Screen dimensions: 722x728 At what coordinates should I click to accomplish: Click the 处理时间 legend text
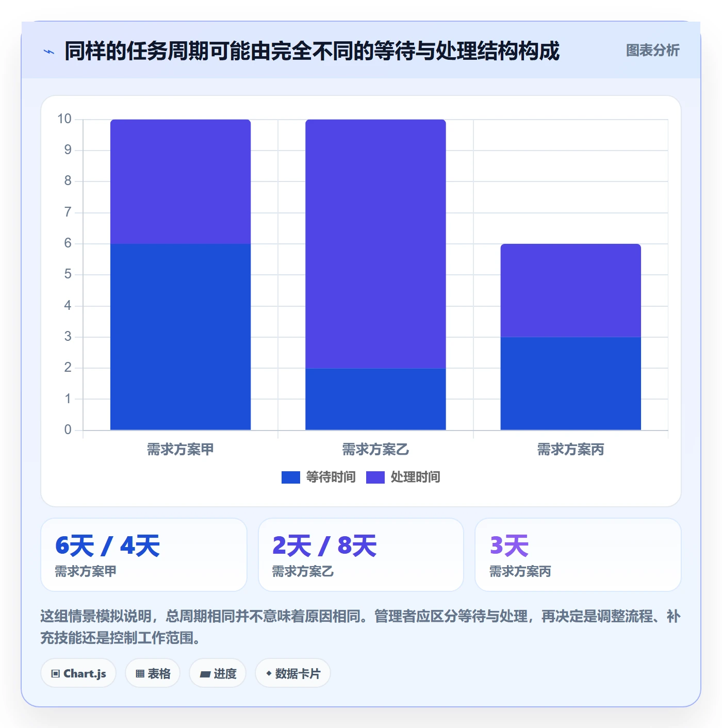[415, 477]
